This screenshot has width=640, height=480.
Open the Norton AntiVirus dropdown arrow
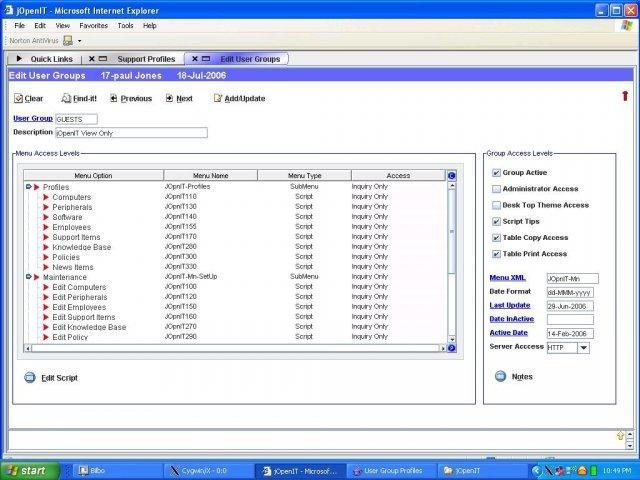point(79,41)
